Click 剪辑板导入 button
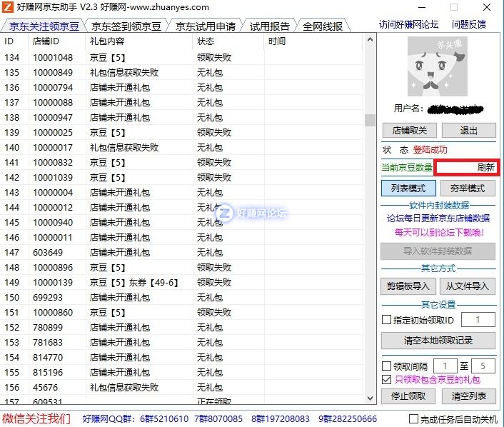The image size is (504, 427). pyautogui.click(x=408, y=286)
